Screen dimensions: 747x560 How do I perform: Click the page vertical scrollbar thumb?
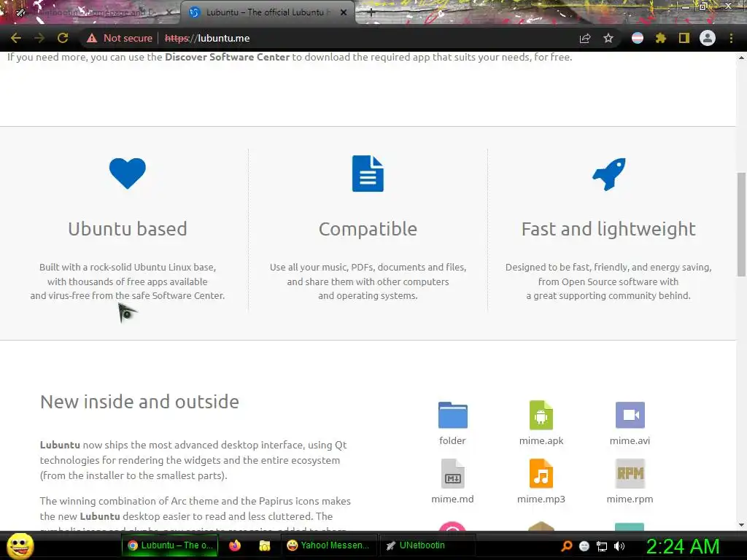pos(741,225)
